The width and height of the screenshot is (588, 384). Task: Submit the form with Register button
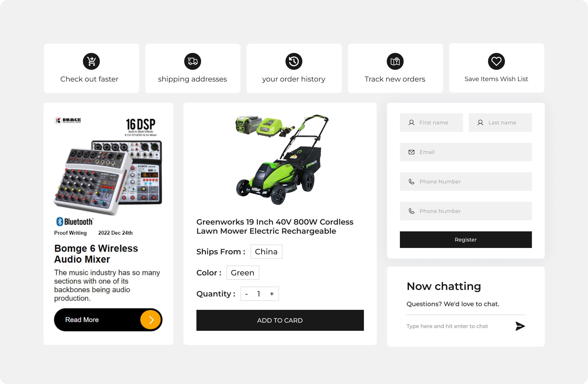[466, 240]
